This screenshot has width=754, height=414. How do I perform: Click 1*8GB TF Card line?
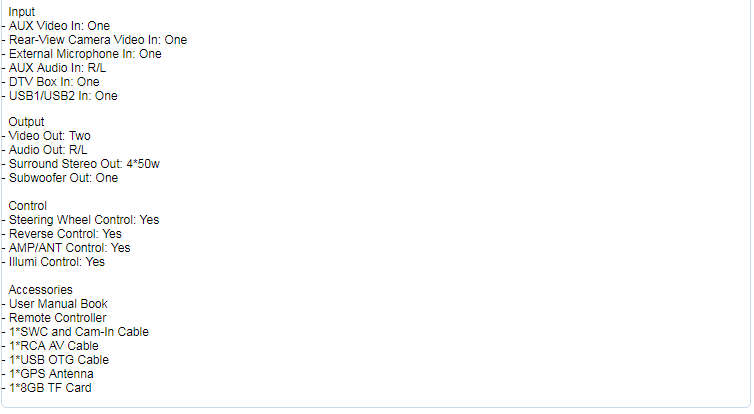47,388
